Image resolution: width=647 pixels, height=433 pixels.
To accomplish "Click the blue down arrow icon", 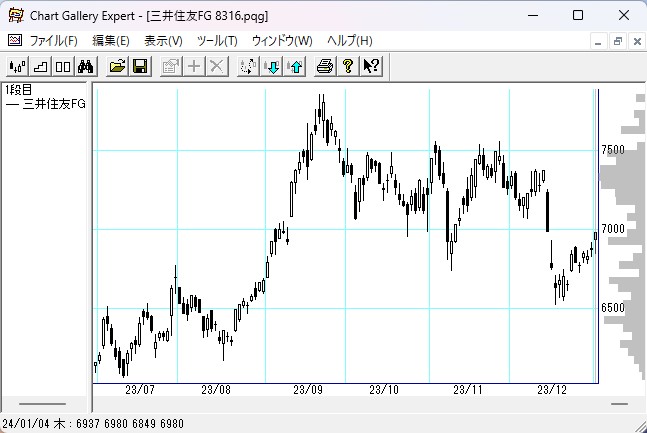I will tap(272, 67).
